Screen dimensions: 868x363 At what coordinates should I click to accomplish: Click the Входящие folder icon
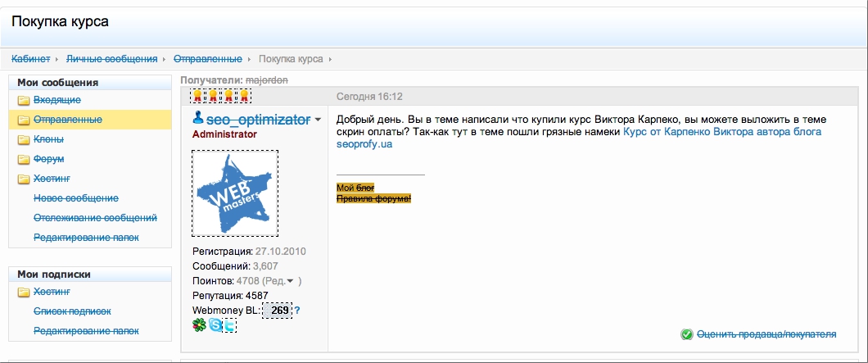point(23,100)
